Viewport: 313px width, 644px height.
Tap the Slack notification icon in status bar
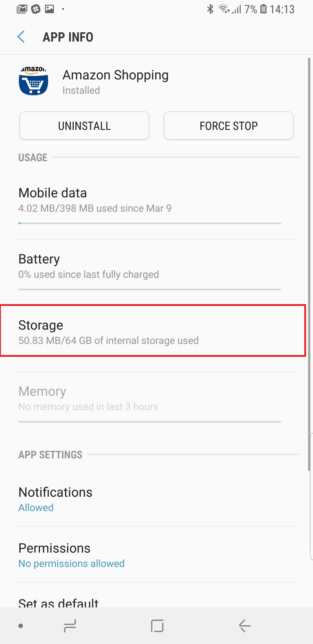coord(36,9)
